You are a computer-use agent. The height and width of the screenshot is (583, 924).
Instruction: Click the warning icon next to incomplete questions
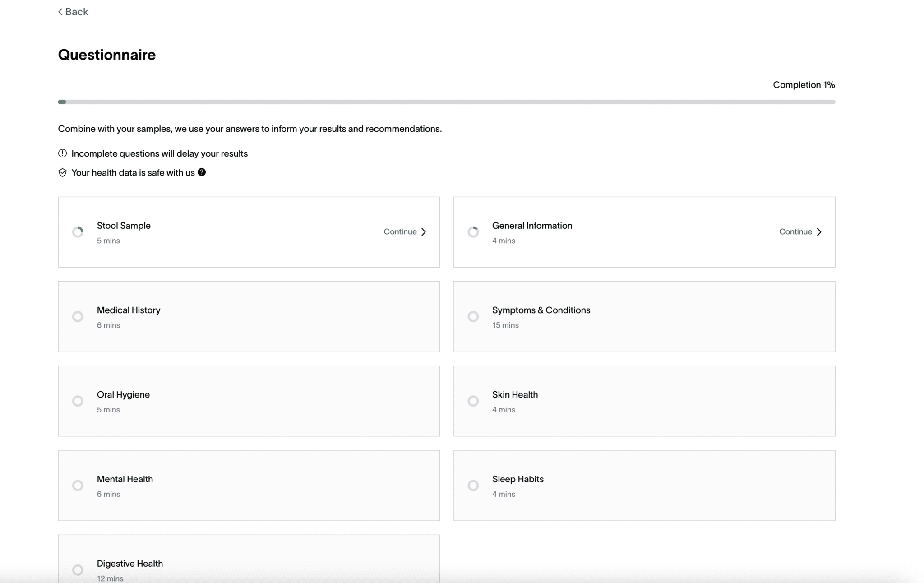pyautogui.click(x=62, y=153)
